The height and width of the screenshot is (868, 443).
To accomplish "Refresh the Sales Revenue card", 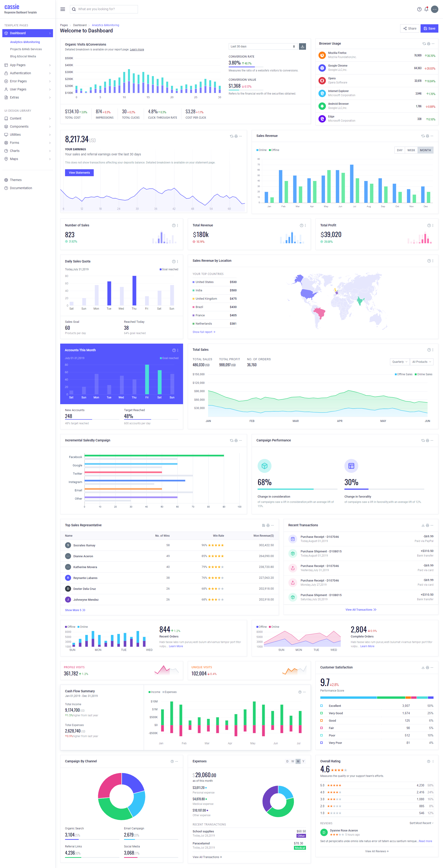I will (423, 136).
